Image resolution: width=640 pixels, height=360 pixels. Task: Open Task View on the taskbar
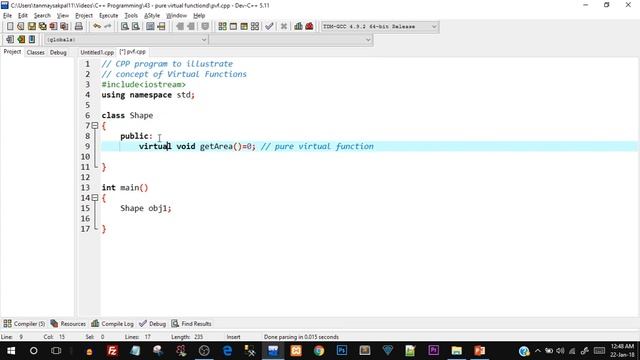56,351
